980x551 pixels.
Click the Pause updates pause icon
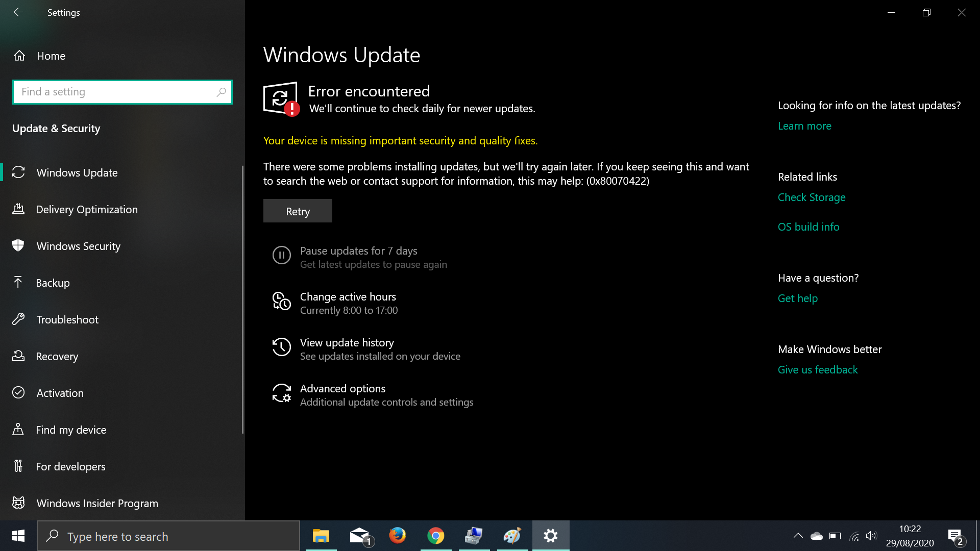coord(281,255)
